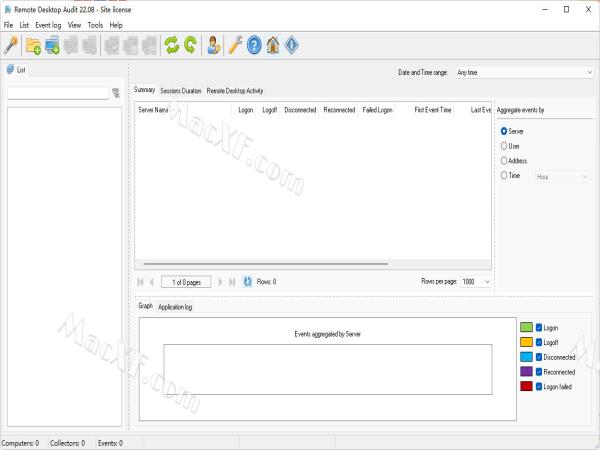Uncheck the Disconnected graph checkbox
Image resolution: width=600 pixels, height=450 pixels.
coord(539,357)
